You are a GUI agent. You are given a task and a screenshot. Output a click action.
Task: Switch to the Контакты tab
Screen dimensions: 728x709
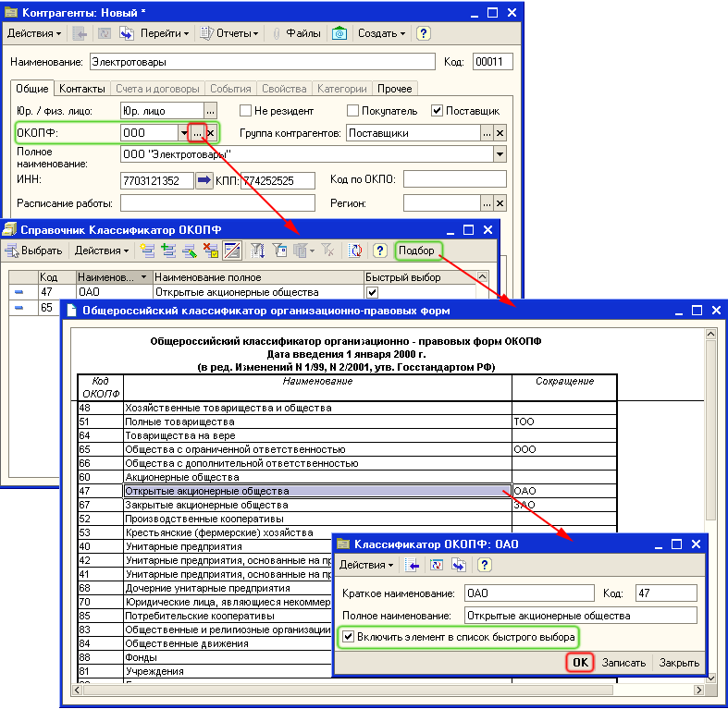(x=82, y=89)
